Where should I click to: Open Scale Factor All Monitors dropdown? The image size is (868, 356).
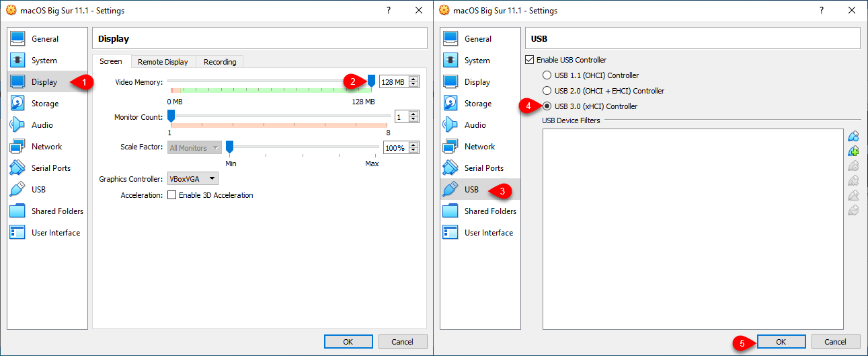click(x=194, y=147)
